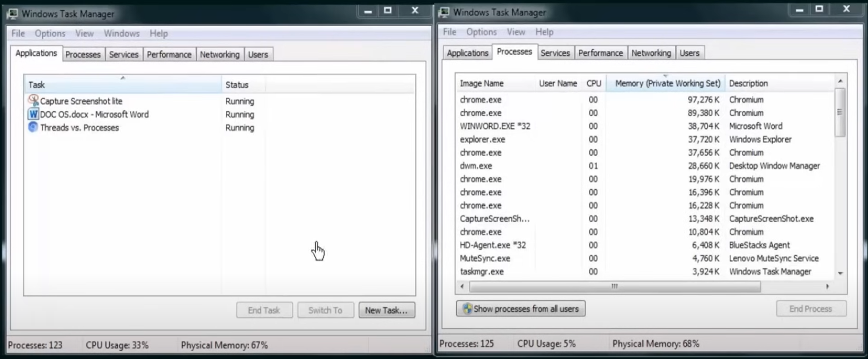The height and width of the screenshot is (359, 868).
Task: Click the horizontal scrollbar thumb in the process list
Action: click(615, 286)
